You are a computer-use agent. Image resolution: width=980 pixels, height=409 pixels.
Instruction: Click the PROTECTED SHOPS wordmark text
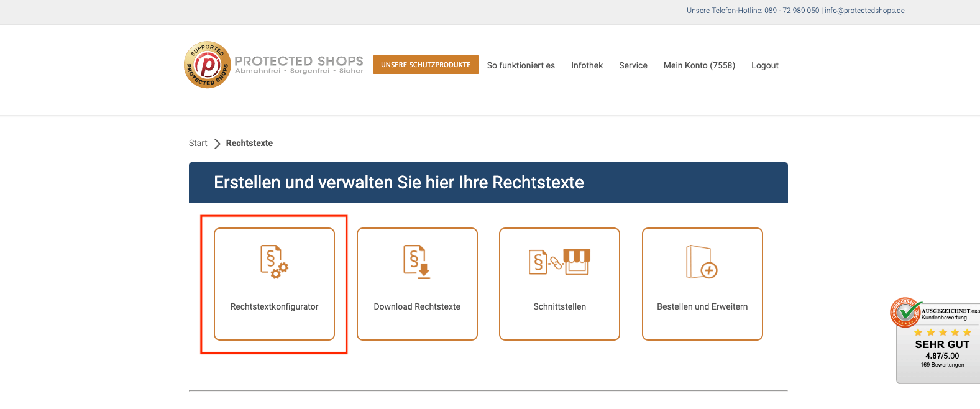(299, 61)
